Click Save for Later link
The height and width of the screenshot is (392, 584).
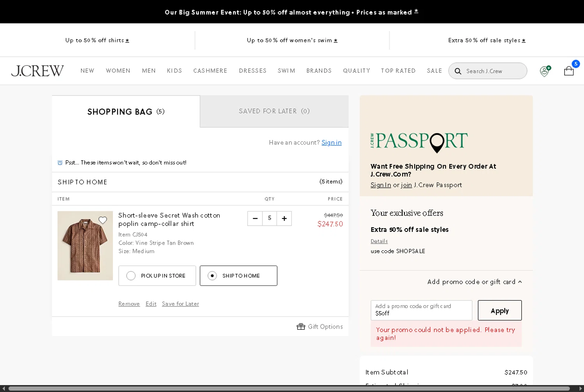click(x=180, y=304)
